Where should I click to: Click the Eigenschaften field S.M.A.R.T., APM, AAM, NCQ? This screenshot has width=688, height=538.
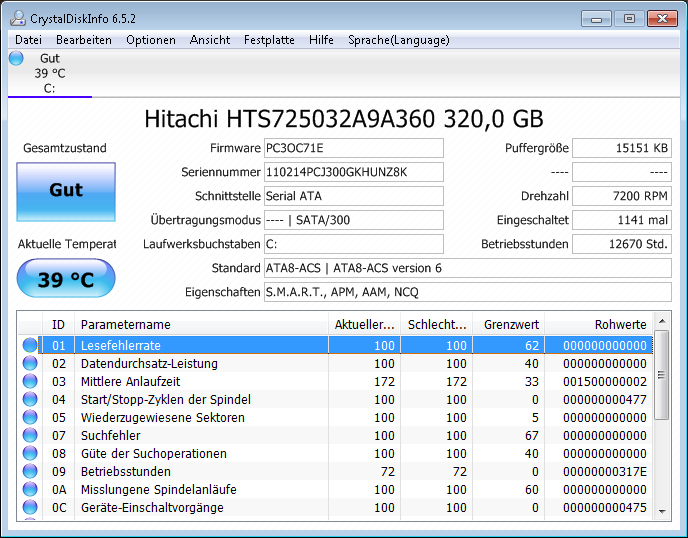[468, 292]
